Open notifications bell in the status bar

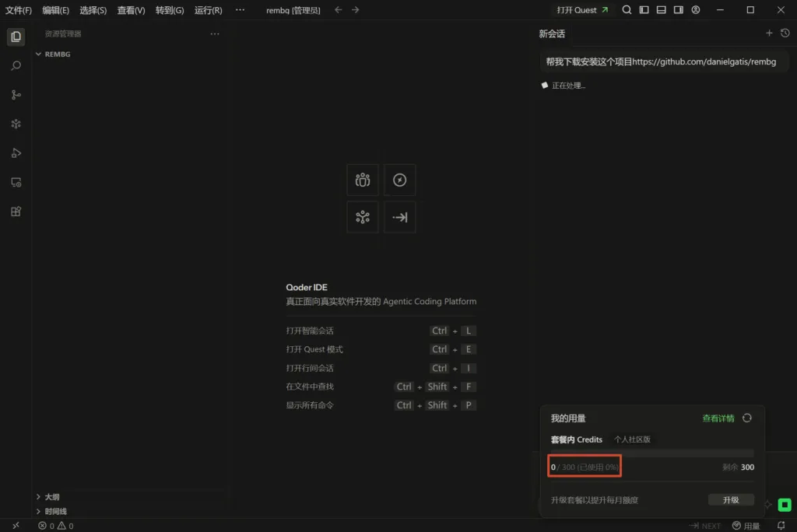[x=781, y=526]
